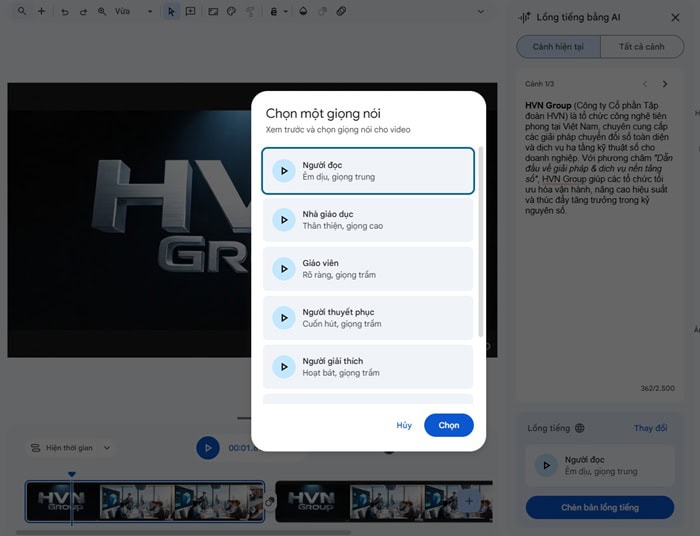Click the redo arrow icon

pos(82,12)
